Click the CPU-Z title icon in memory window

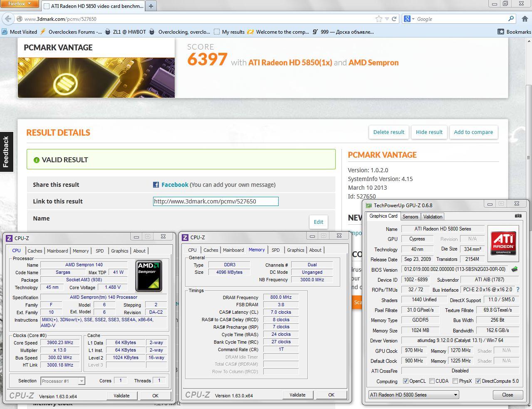(x=185, y=237)
